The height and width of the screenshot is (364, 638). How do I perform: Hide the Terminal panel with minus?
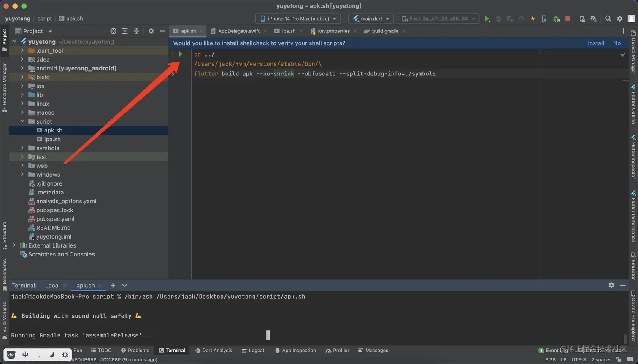[623, 285]
